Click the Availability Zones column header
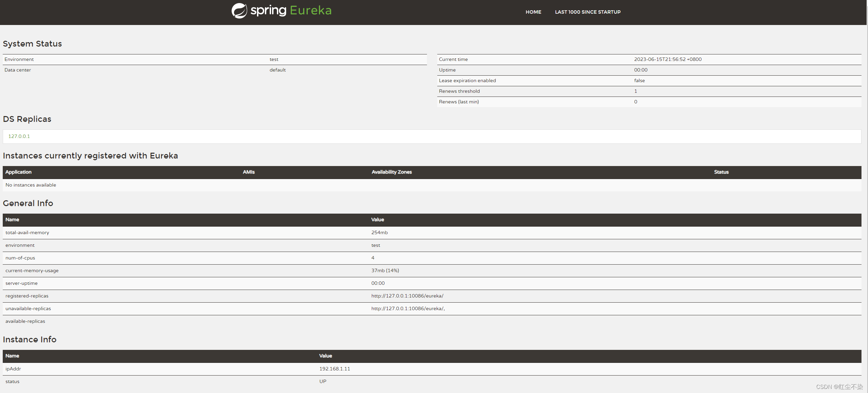 coord(392,172)
